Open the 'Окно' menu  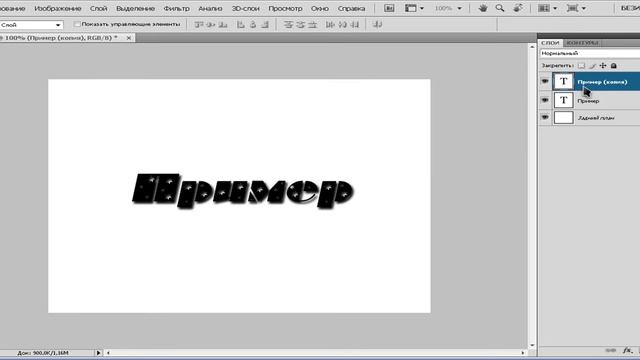click(x=320, y=8)
